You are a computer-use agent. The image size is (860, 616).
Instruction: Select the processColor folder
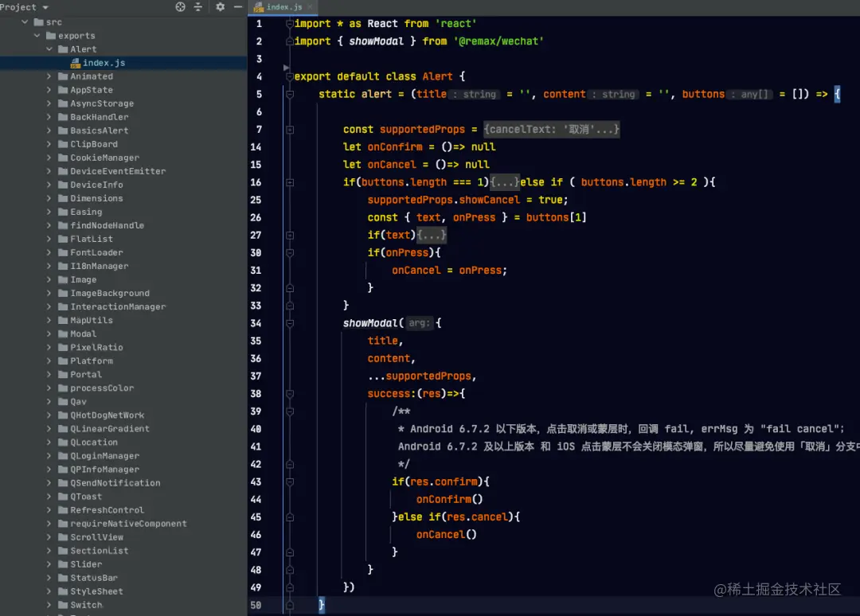tap(102, 388)
